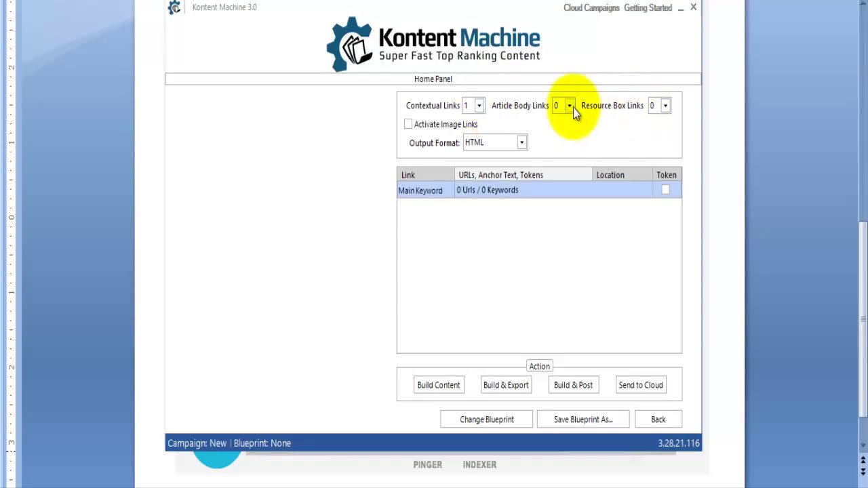The height and width of the screenshot is (488, 868).
Task: Open the Article Body Links dropdown
Action: point(569,106)
